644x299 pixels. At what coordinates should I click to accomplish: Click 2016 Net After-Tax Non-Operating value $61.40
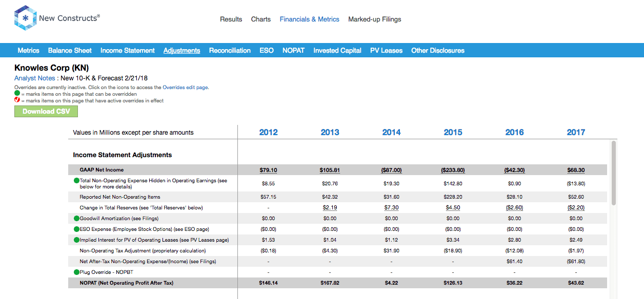514,262
